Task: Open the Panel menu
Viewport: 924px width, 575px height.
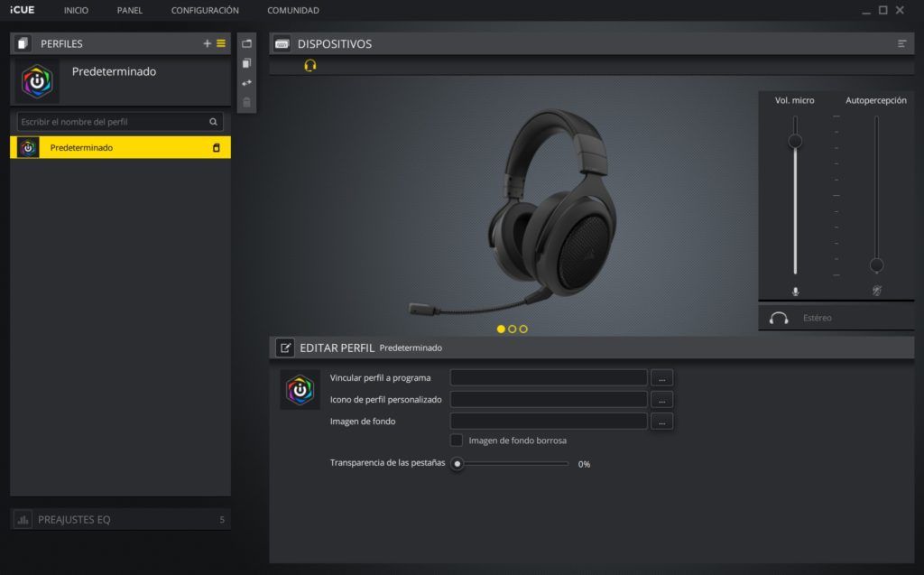Action: 130,10
